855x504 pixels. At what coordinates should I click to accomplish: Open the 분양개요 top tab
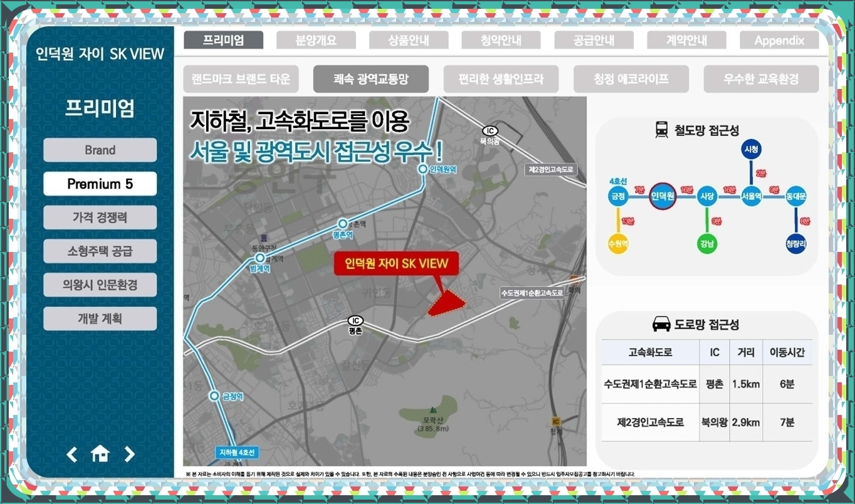[x=316, y=40]
